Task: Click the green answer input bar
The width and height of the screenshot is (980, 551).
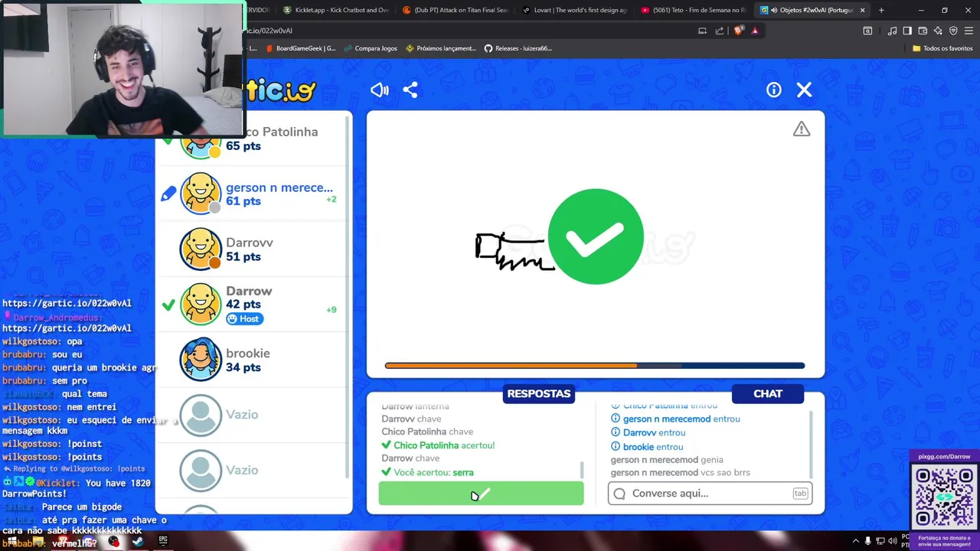Action: pos(481,494)
